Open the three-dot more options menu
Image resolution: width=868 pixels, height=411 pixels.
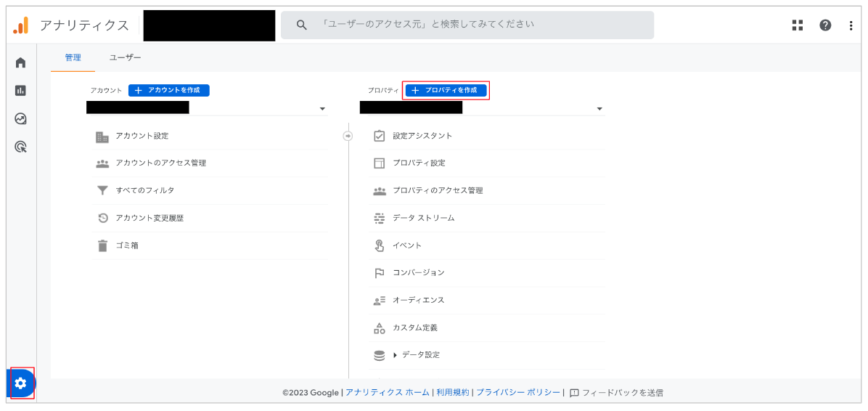851,25
